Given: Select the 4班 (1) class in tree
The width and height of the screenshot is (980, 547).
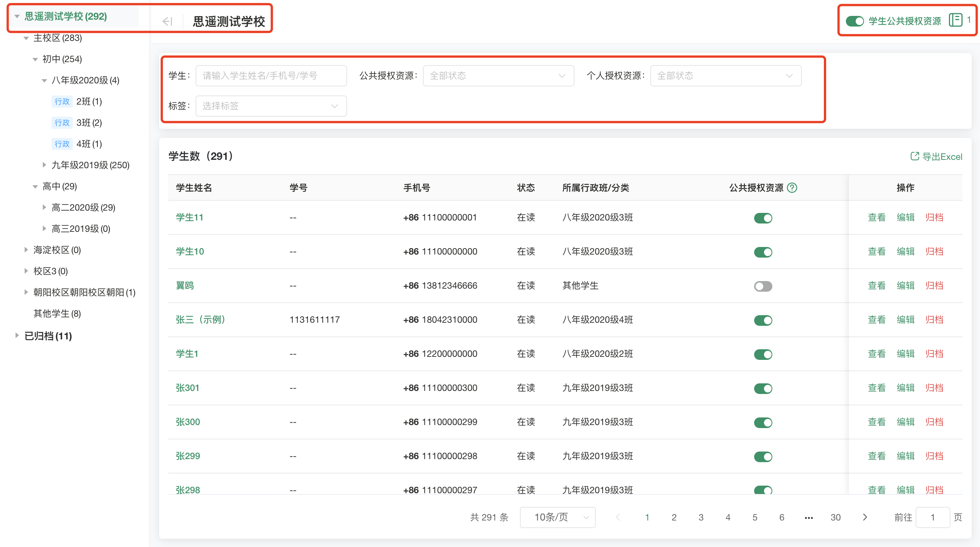Looking at the screenshot, I should [89, 144].
